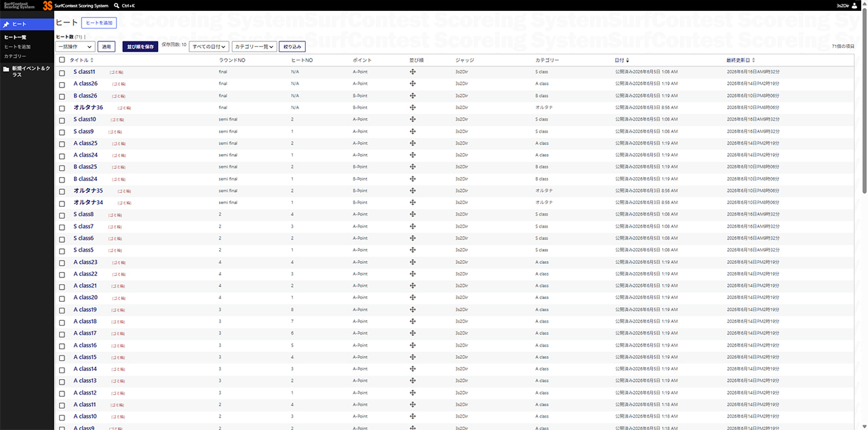Viewport: 868px width, 430px height.
Task: Click the ヒートを追加 button beside the heading
Action: [100, 23]
